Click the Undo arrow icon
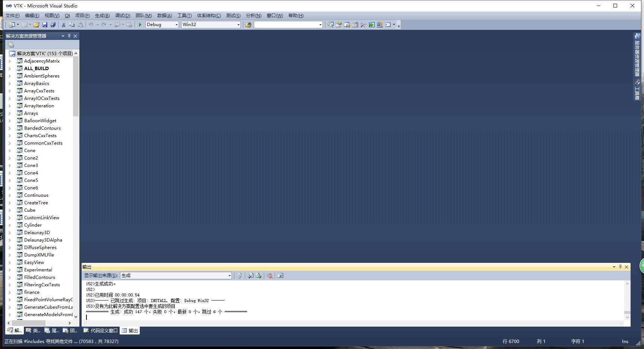The width and height of the screenshot is (644, 349). click(91, 25)
